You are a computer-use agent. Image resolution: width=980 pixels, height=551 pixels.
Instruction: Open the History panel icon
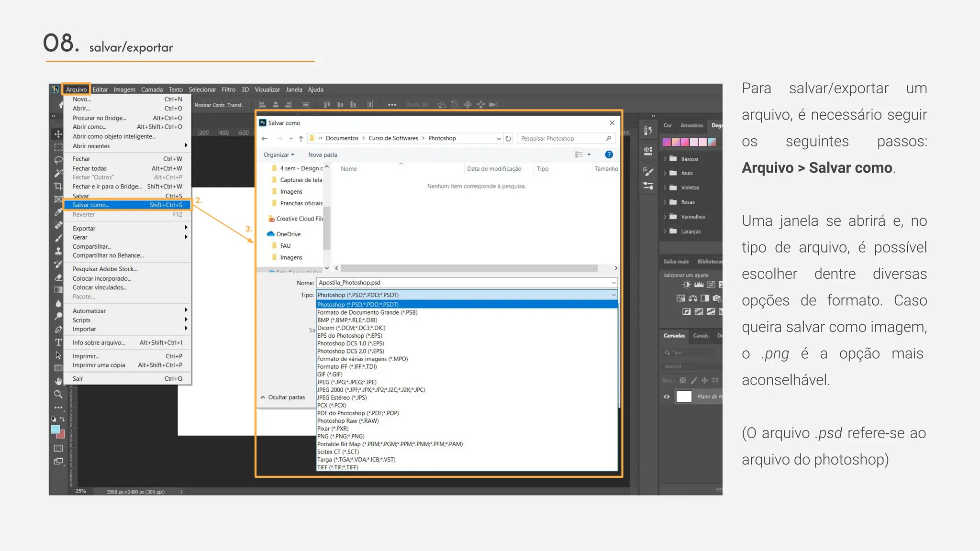[x=648, y=131]
